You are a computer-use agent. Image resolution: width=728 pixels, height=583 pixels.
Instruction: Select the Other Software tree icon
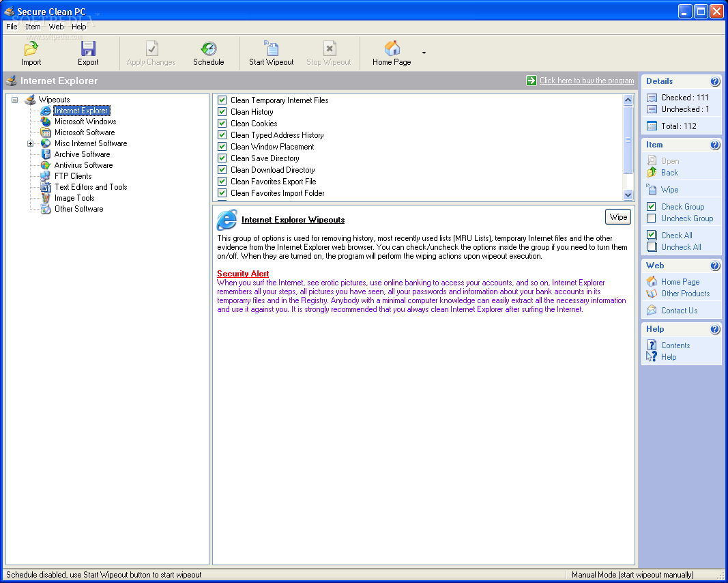[46, 209]
